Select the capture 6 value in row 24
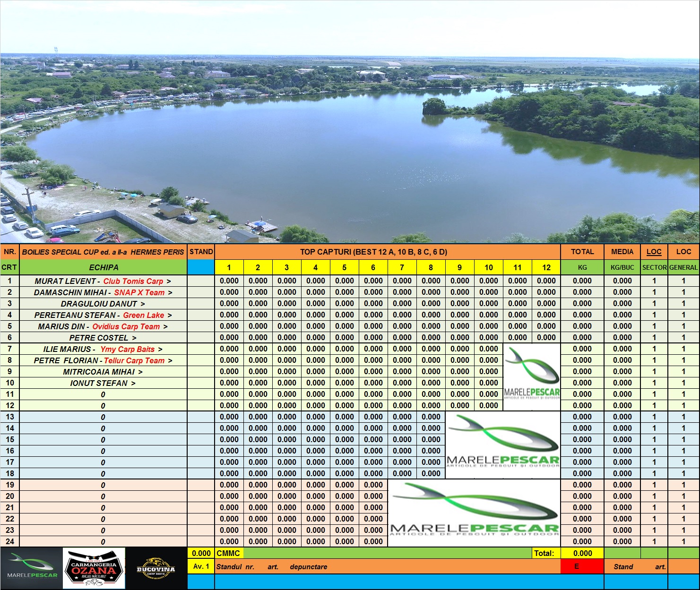Viewport: 700px width, 590px height. point(373,541)
